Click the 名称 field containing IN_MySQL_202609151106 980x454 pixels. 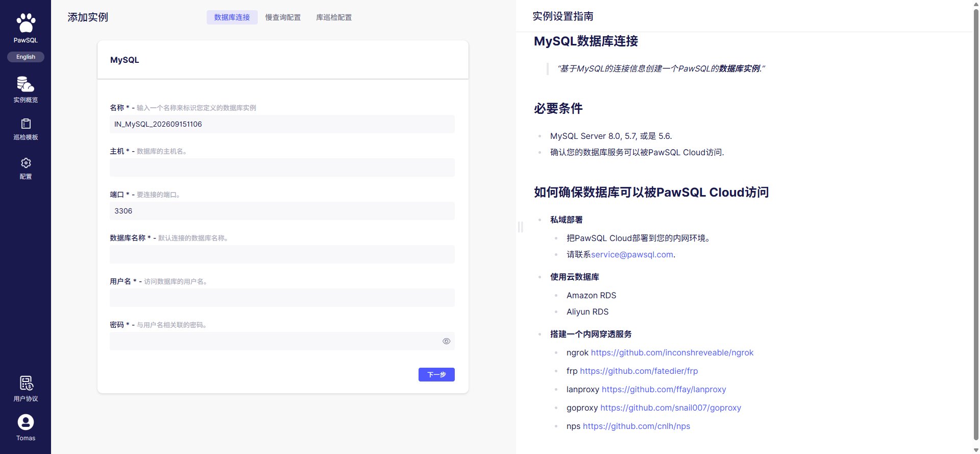pyautogui.click(x=282, y=124)
